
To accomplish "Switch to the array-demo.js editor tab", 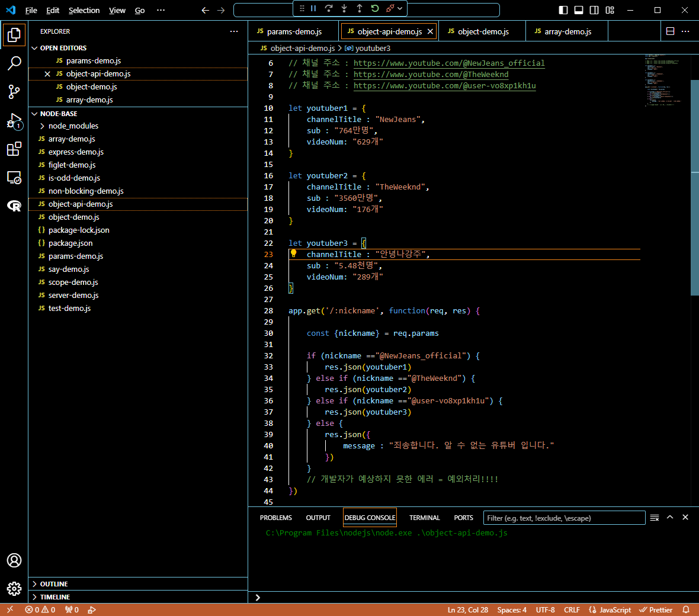I will [x=567, y=31].
